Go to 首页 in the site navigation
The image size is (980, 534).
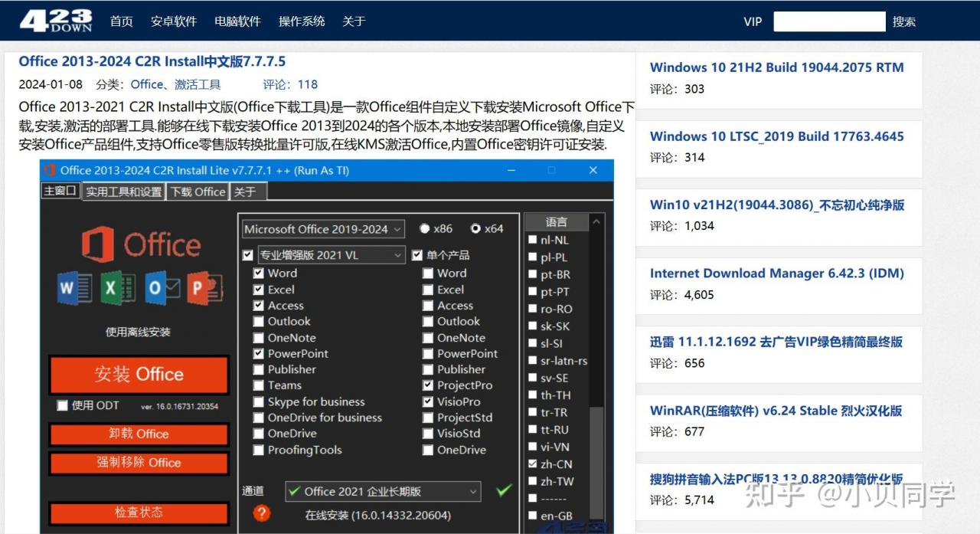[x=121, y=21]
